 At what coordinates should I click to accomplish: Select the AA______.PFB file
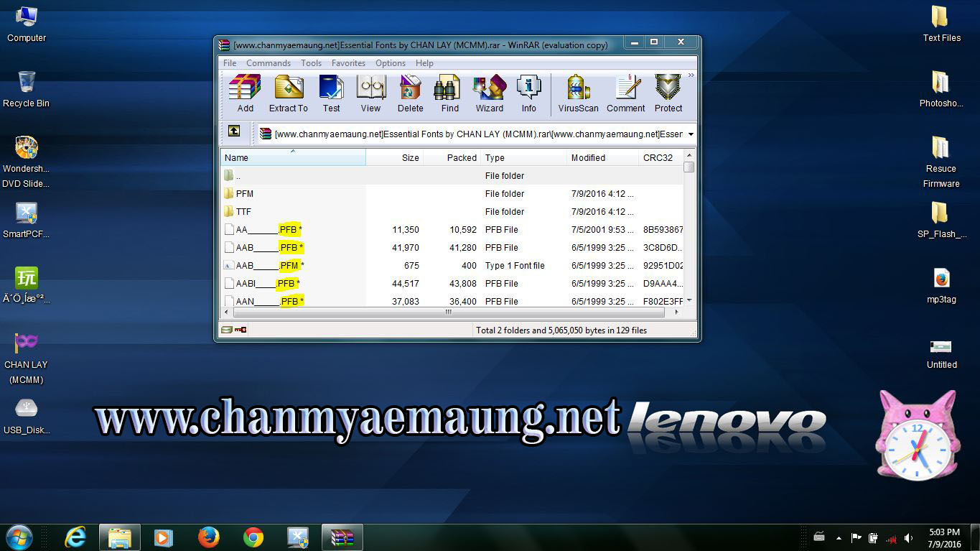[452, 230]
